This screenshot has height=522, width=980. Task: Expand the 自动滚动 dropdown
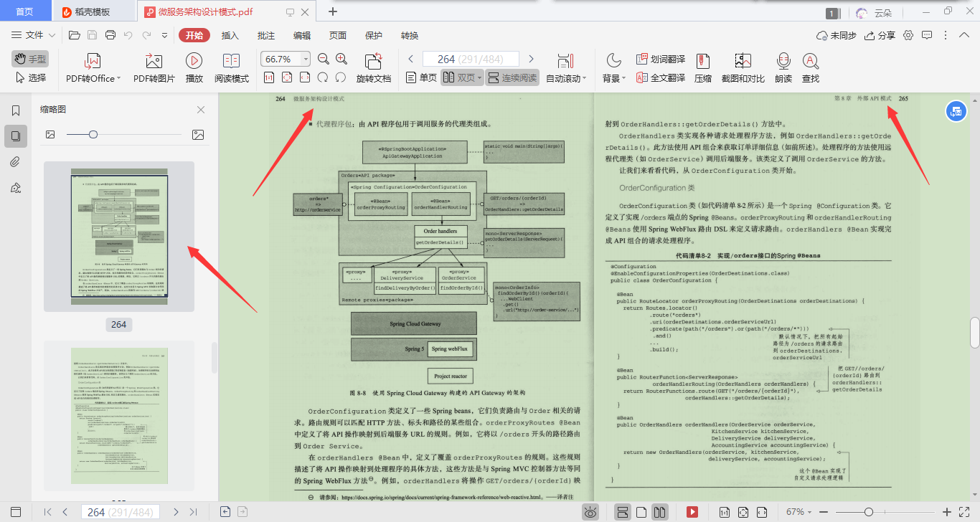pyautogui.click(x=585, y=78)
